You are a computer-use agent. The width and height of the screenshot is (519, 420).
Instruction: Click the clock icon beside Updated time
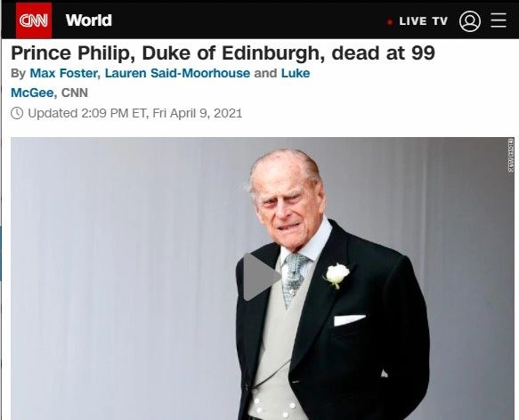17,113
